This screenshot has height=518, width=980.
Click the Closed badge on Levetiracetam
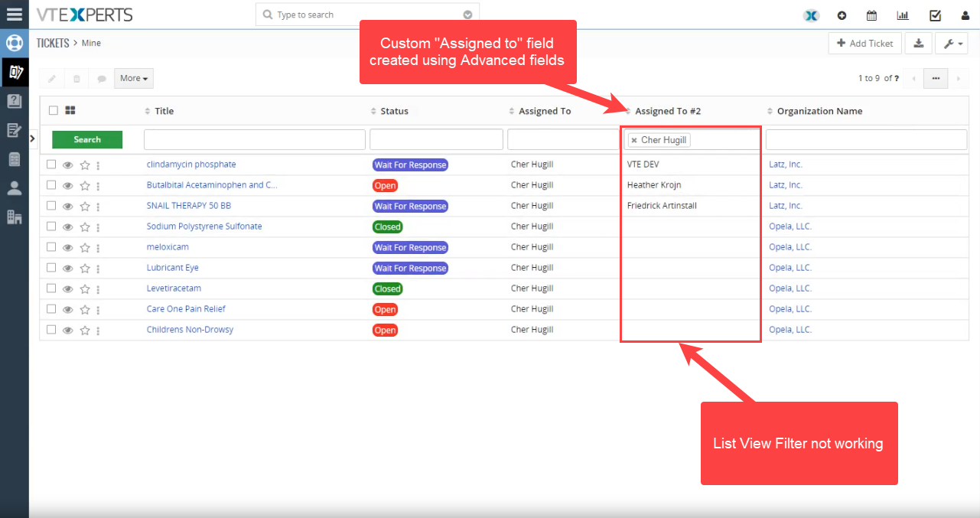coord(388,289)
